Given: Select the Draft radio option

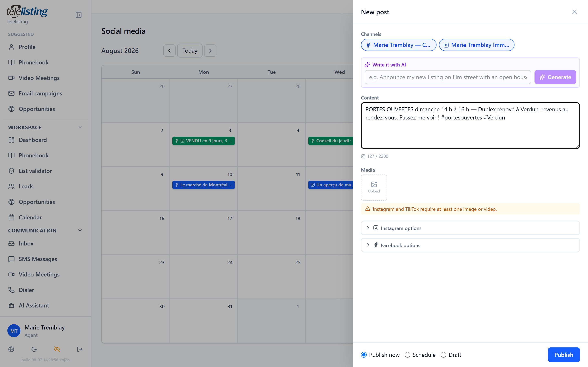Looking at the screenshot, I should click(x=443, y=355).
